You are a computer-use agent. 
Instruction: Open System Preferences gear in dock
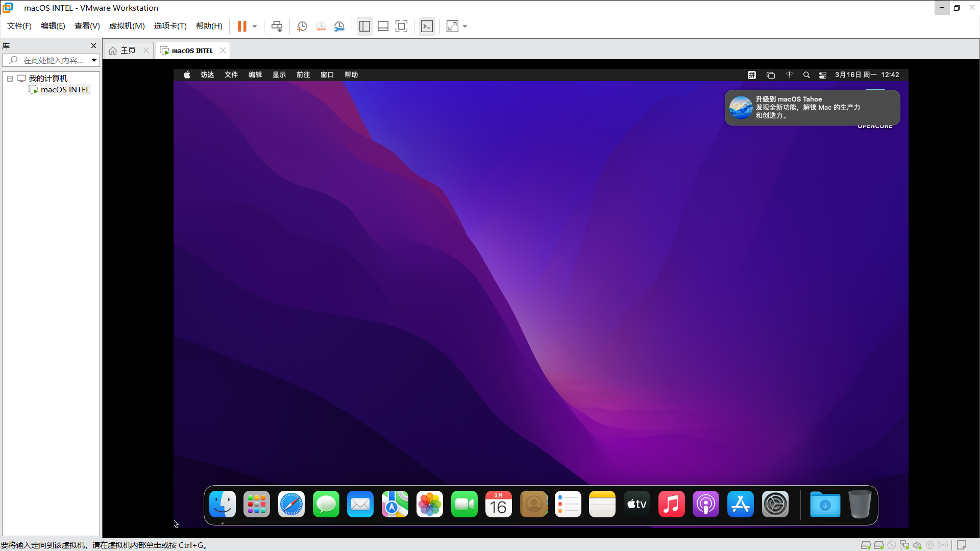pyautogui.click(x=775, y=504)
